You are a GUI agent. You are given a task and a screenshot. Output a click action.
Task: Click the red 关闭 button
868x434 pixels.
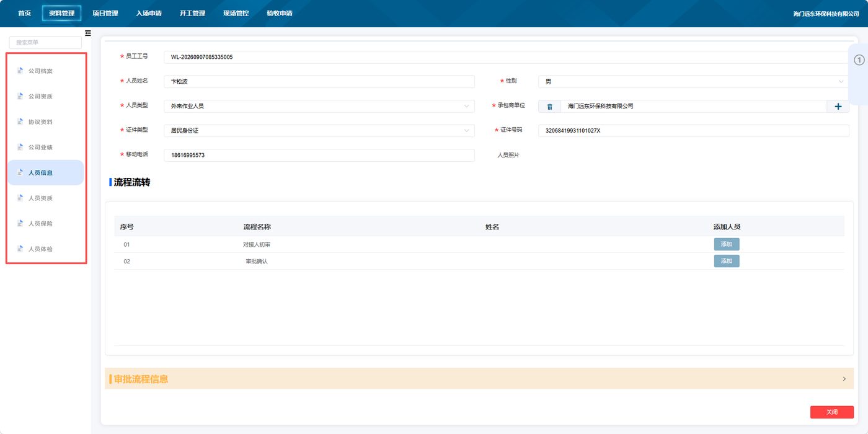832,412
